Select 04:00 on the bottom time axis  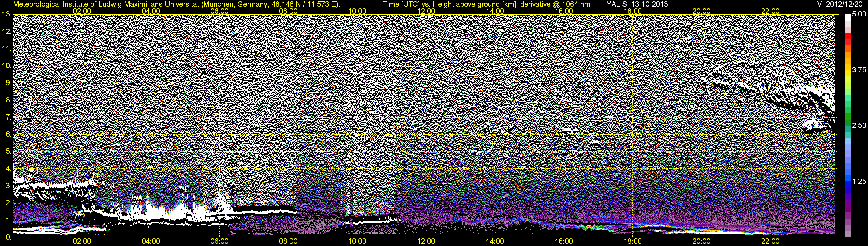(151, 241)
